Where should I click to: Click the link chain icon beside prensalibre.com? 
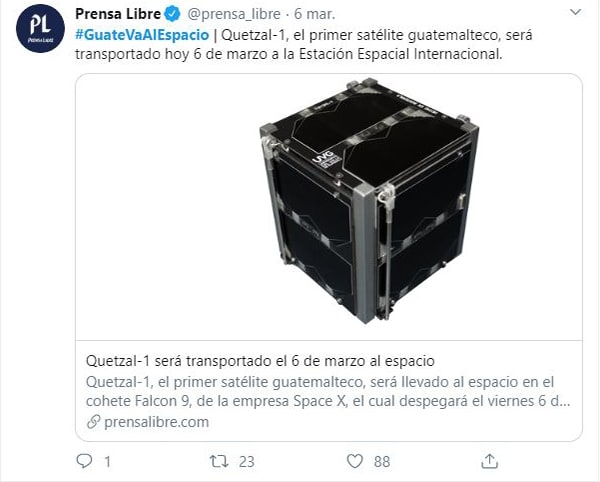(x=93, y=422)
